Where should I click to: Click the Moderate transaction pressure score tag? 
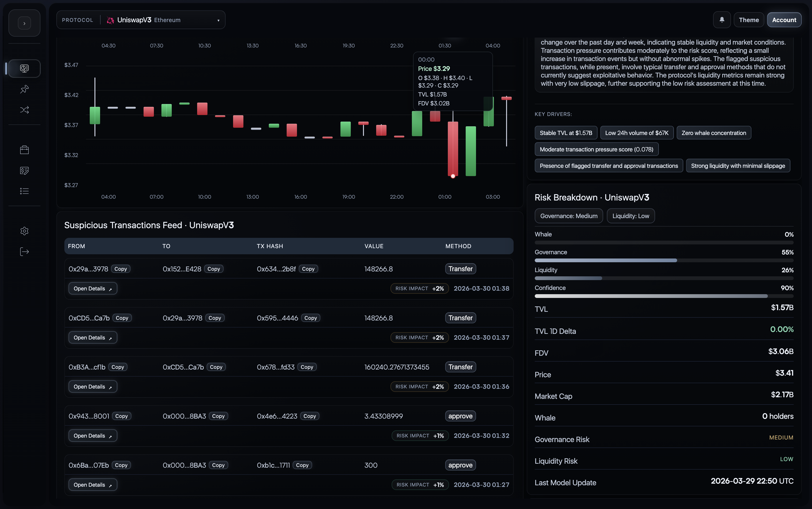pos(597,150)
